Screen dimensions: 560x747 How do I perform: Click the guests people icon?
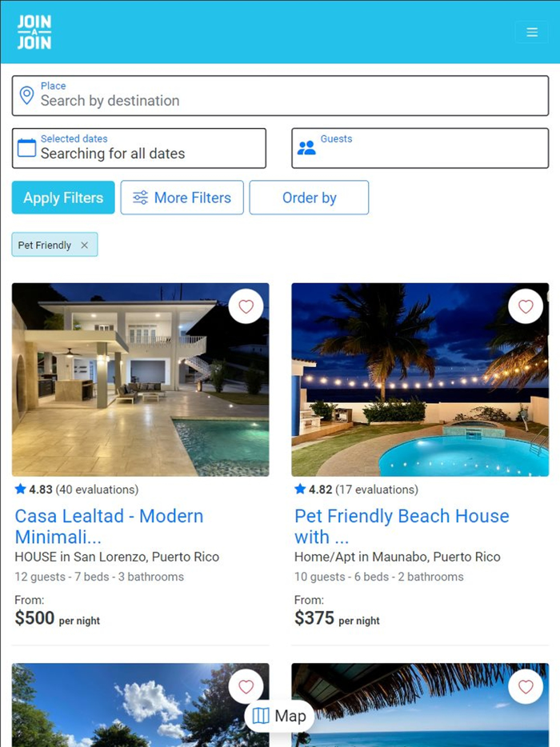[x=306, y=148]
